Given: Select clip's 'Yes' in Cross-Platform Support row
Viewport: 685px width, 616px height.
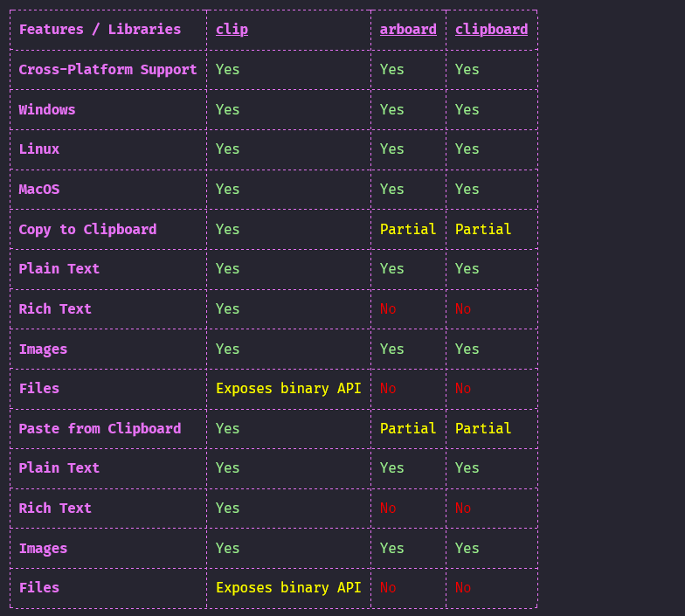Looking at the screenshot, I should pos(227,70).
